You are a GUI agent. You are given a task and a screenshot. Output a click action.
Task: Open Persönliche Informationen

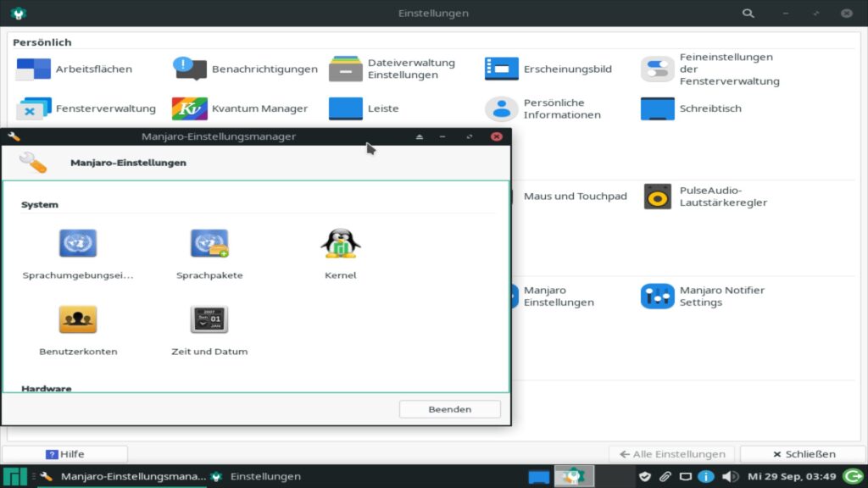[542, 108]
